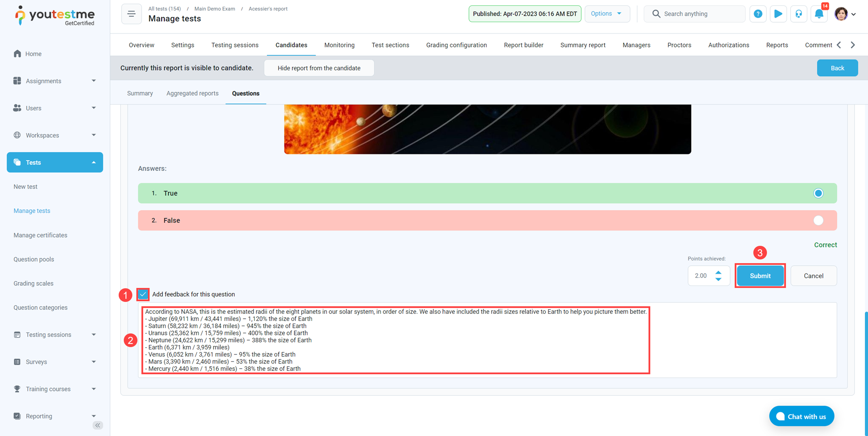The height and width of the screenshot is (436, 868).
Task: Expand the Training courses menu arrow
Action: [94, 389]
